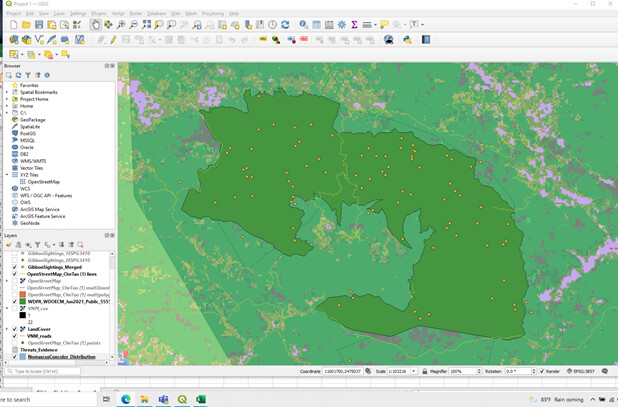
Task: Collapse the XYZ Tiles browser node
Action: click(x=7, y=175)
